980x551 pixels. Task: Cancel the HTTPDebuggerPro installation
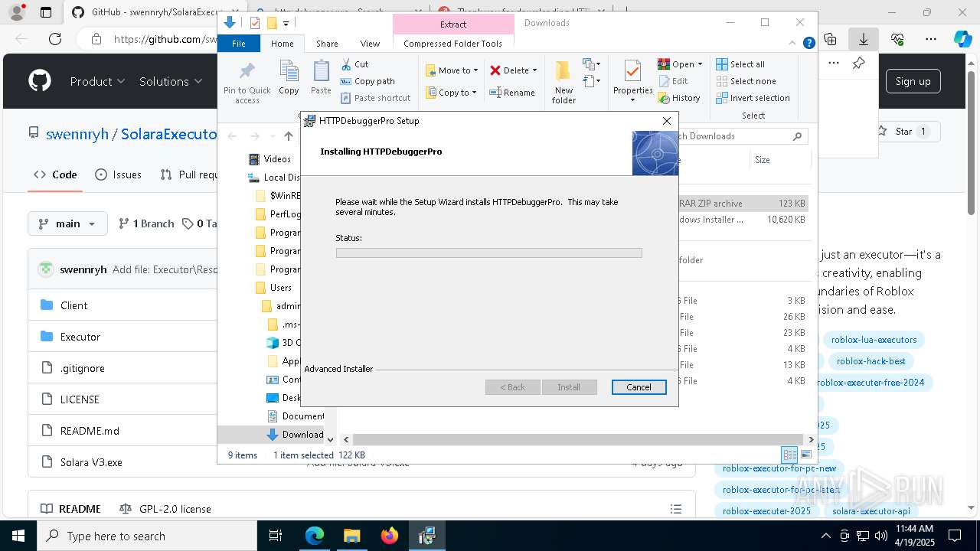coord(639,387)
